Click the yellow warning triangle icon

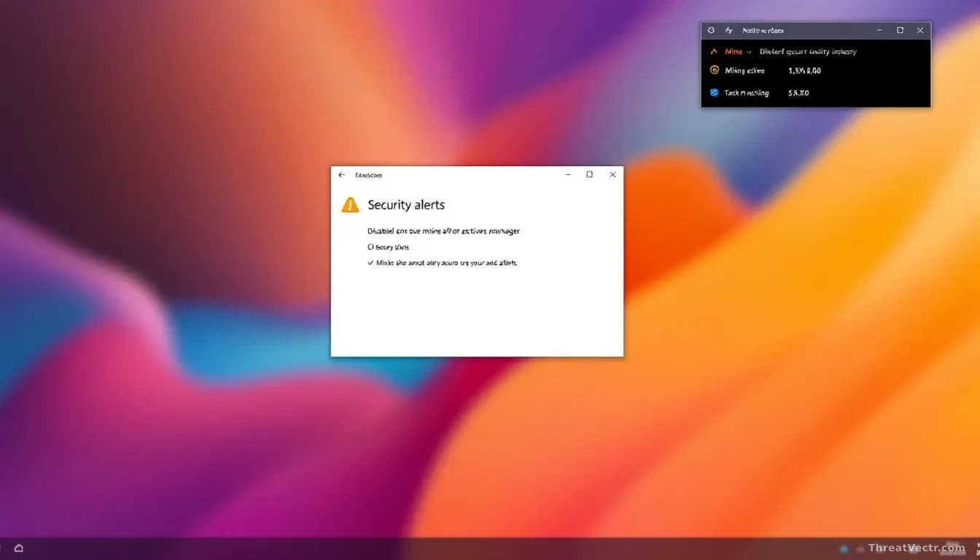pyautogui.click(x=350, y=205)
